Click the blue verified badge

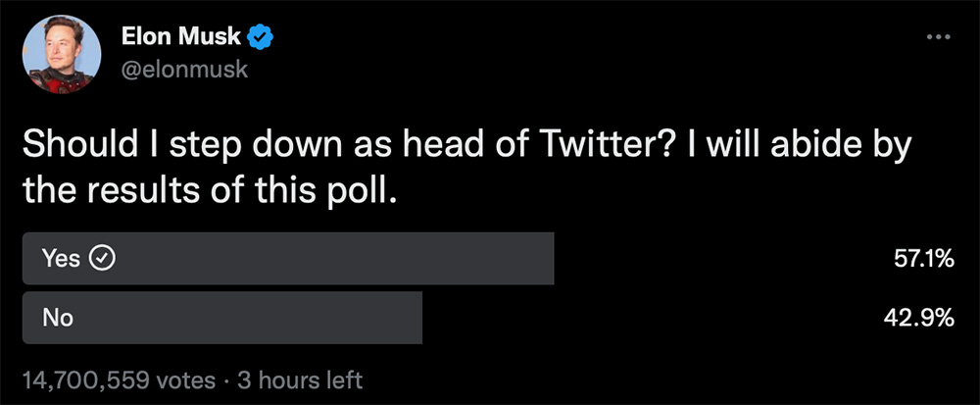pos(260,38)
